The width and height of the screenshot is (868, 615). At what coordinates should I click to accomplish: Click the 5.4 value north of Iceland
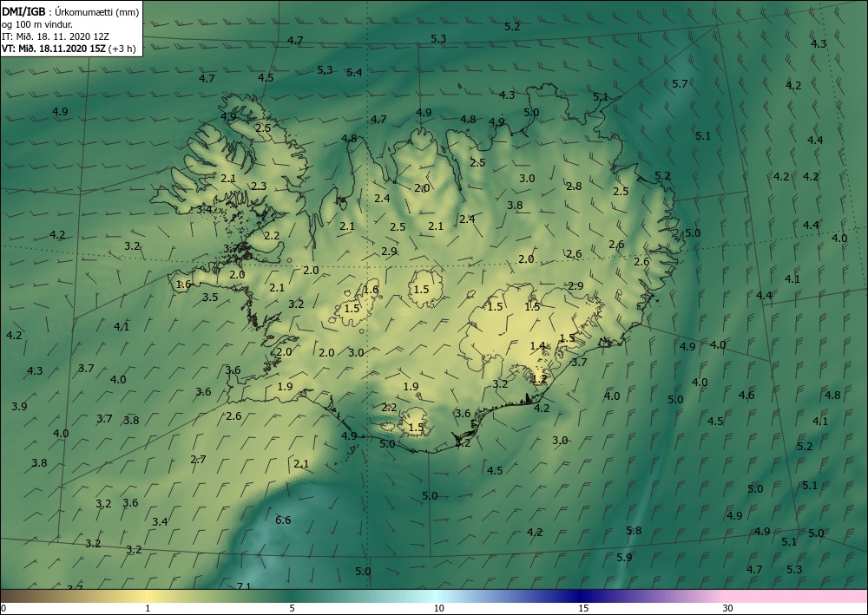(354, 73)
